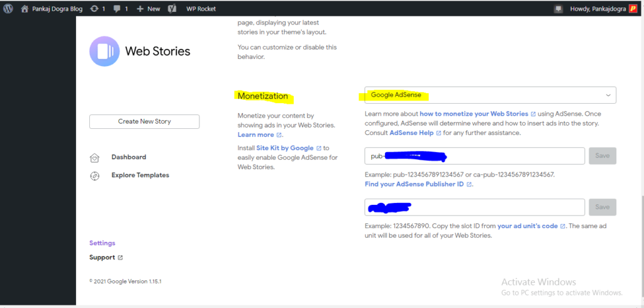Click the 2021 Google Version 1.15.1 text
This screenshot has width=644, height=308.
[125, 282]
